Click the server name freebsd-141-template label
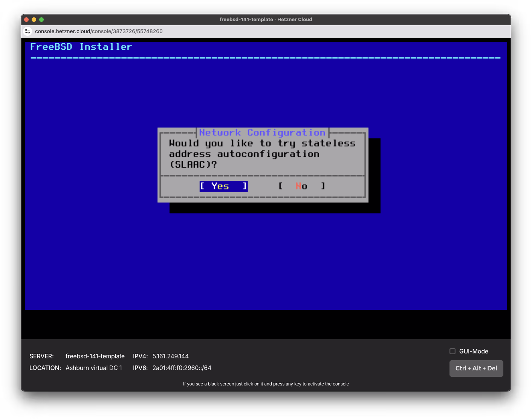This screenshot has height=419, width=532. coord(95,356)
